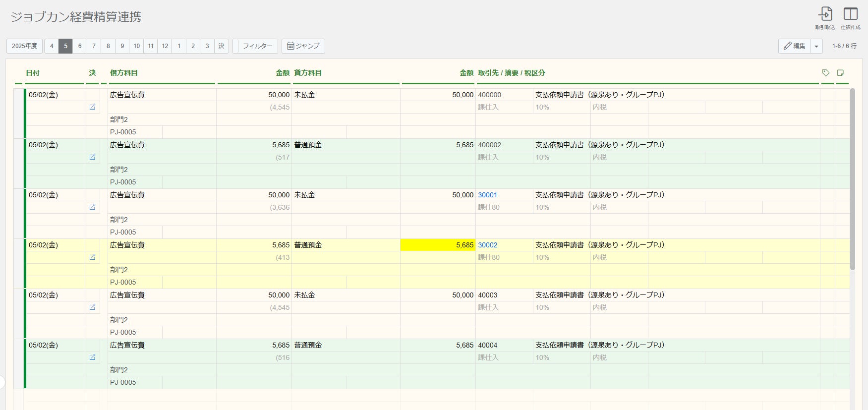Click the yellow highlighted 5,685 credit amount cell
The image size is (868, 410).
point(438,245)
